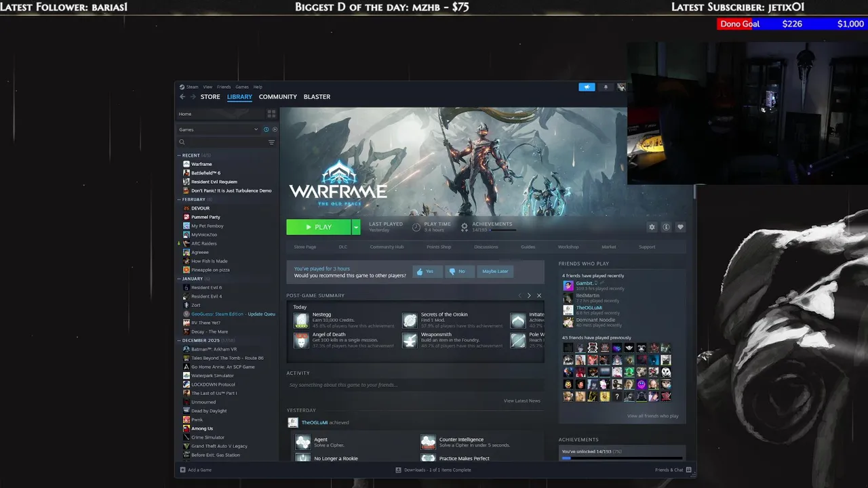Click Angel of Death achievement icon
The height and width of the screenshot is (488, 868).
[x=301, y=340]
